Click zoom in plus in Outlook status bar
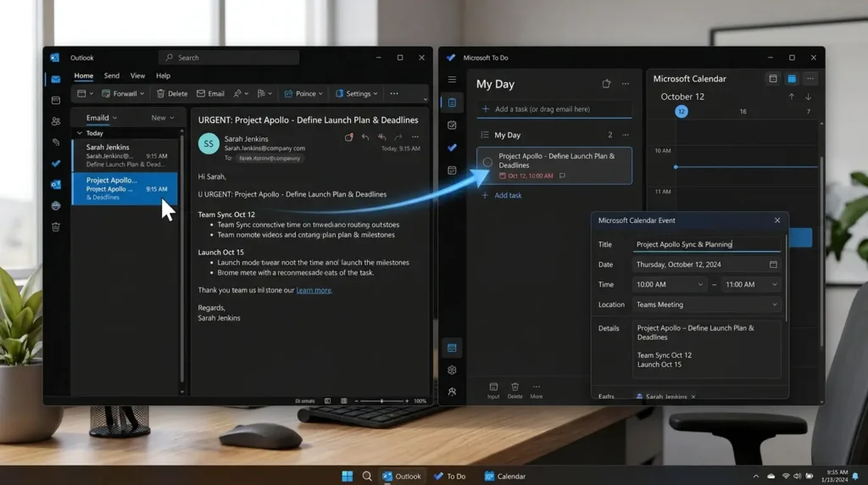The width and height of the screenshot is (868, 485). tap(407, 401)
